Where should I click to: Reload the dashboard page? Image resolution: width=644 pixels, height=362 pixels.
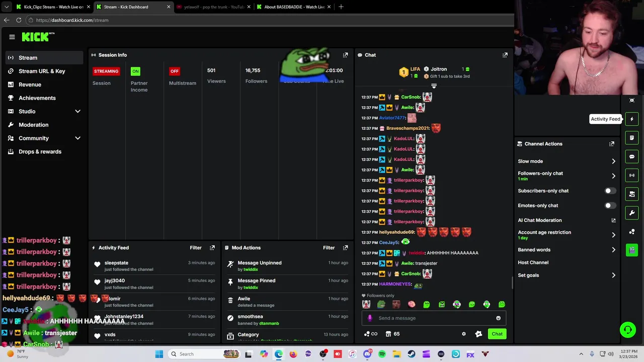[x=19, y=20]
